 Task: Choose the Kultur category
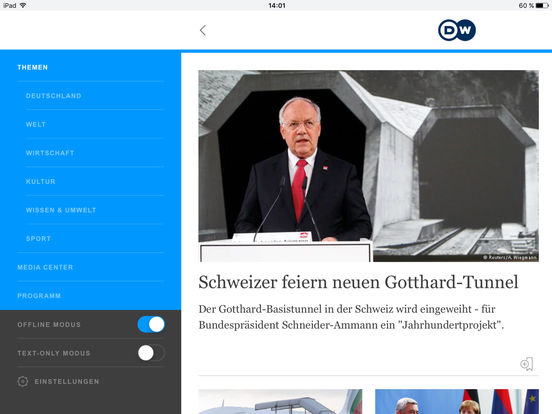coord(40,181)
